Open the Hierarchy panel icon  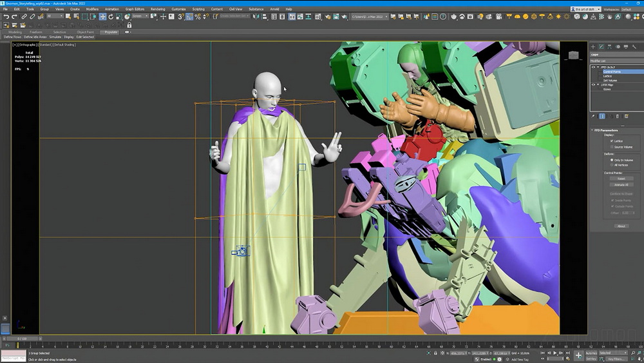609,46
